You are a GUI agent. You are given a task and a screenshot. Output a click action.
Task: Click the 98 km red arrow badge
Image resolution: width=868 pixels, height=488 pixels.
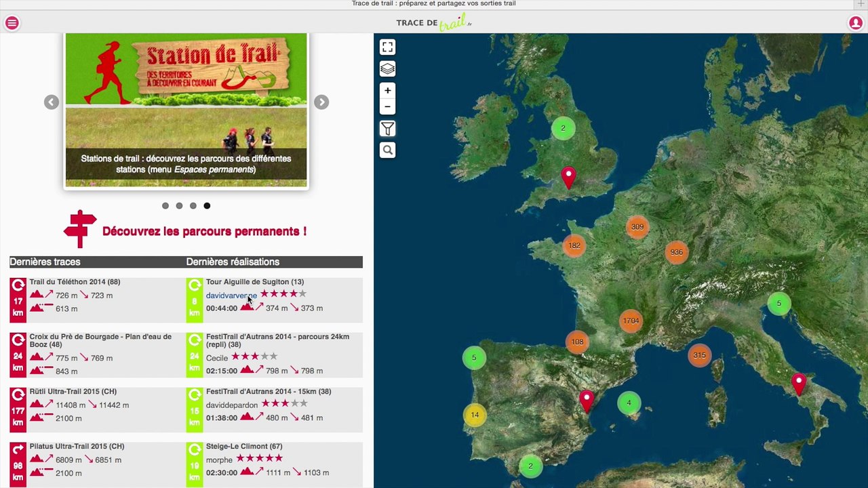(x=18, y=464)
